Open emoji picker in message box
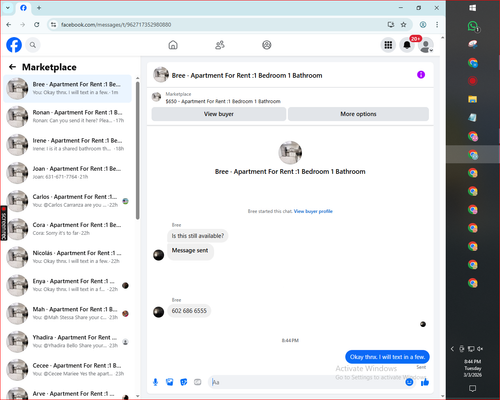This screenshot has height=400, width=500. 409,382
